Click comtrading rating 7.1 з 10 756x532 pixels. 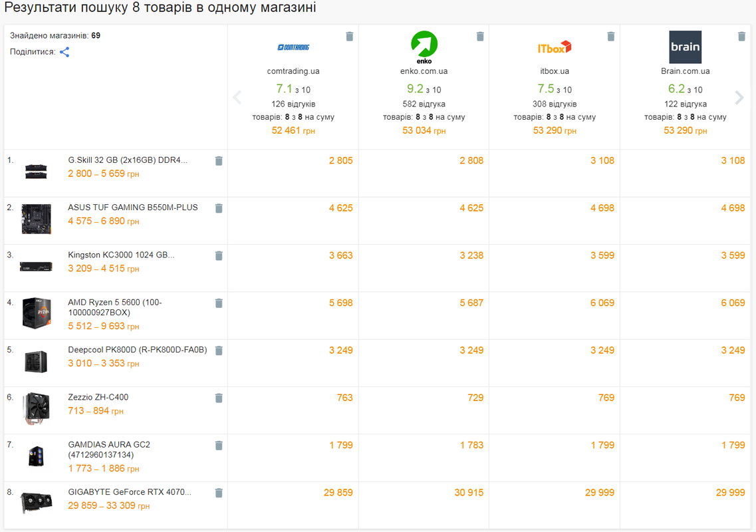click(x=293, y=89)
